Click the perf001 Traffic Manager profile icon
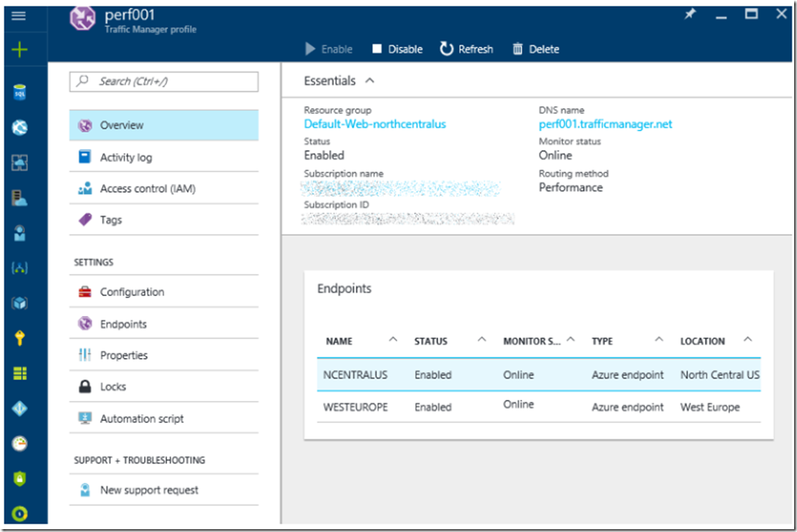The width and height of the screenshot is (797, 532). (82, 19)
